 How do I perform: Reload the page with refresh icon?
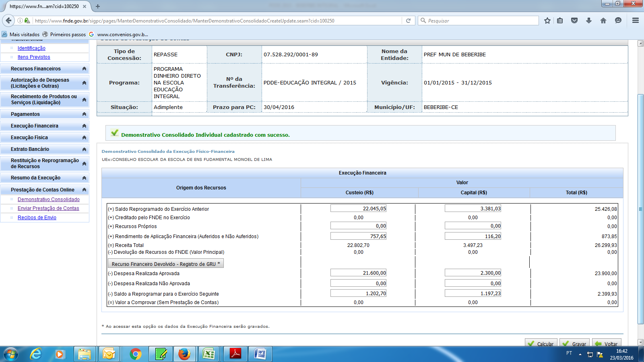[408, 21]
